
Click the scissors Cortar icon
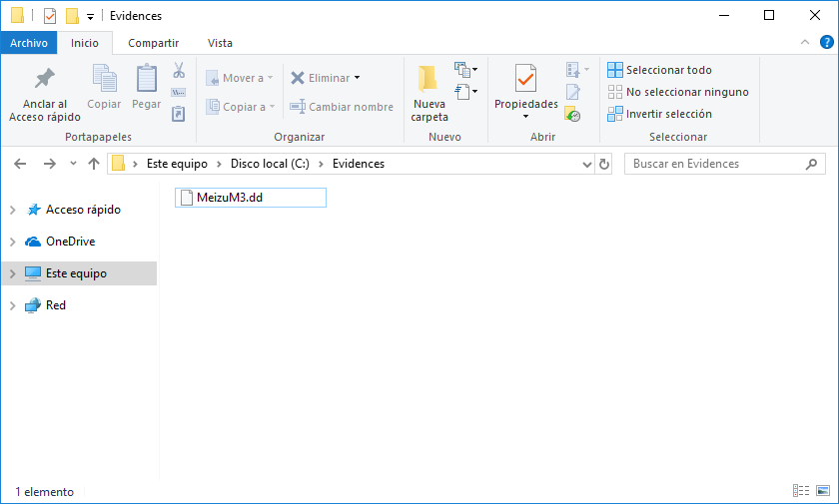click(x=179, y=71)
